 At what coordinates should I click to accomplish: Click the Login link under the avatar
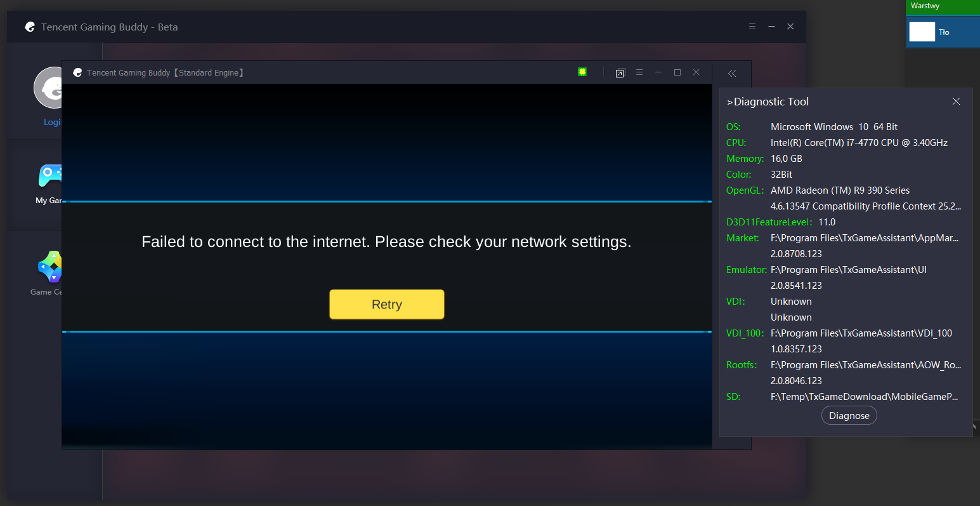52,122
